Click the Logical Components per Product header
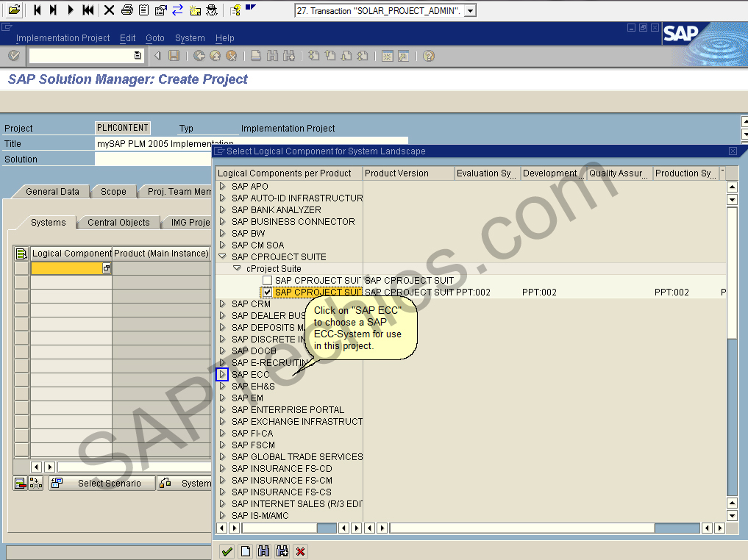The width and height of the screenshot is (748, 560). (289, 173)
